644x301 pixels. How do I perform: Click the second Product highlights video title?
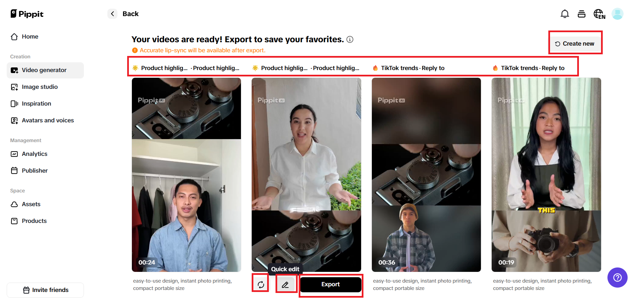tap(306, 68)
